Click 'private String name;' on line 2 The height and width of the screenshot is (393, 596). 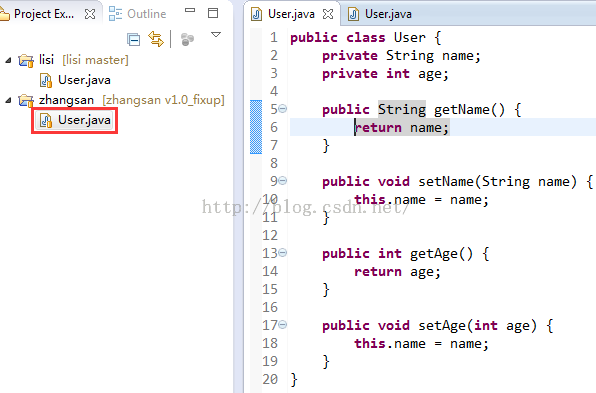[x=401, y=56]
